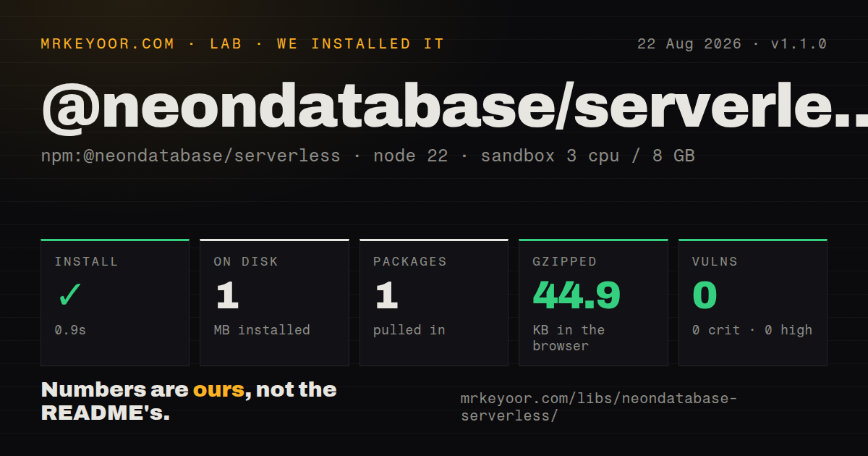Image resolution: width=868 pixels, height=456 pixels.
Task: Click the INSTALL card label
Action: pos(86,261)
